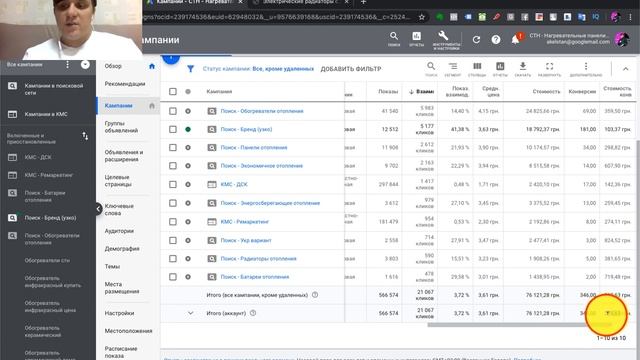
Task: Expand the Итого (аккаунт) totals row
Action: 190,313
